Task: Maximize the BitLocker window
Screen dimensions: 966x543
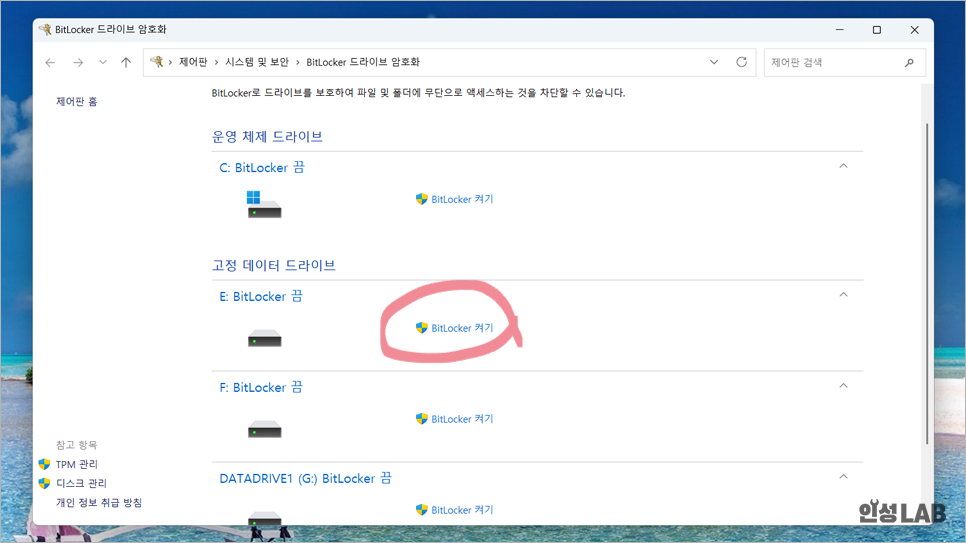Action: [877, 30]
